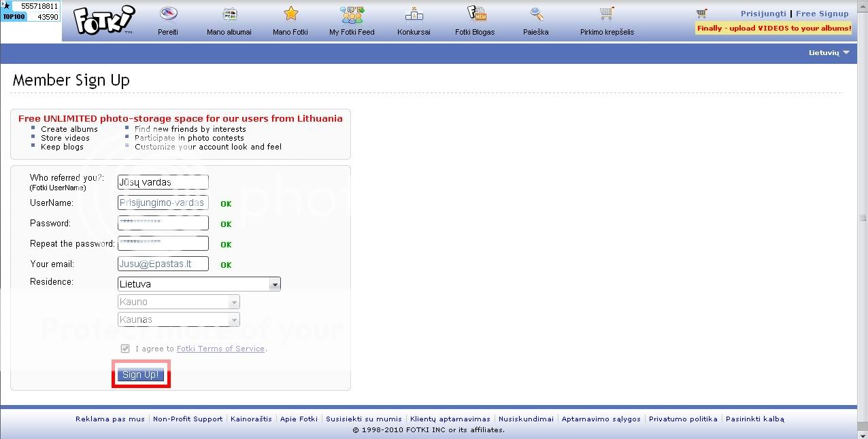Screen dimensions: 868x439
Task: Select the Pirkimo krepšelis menu label
Action: (607, 32)
